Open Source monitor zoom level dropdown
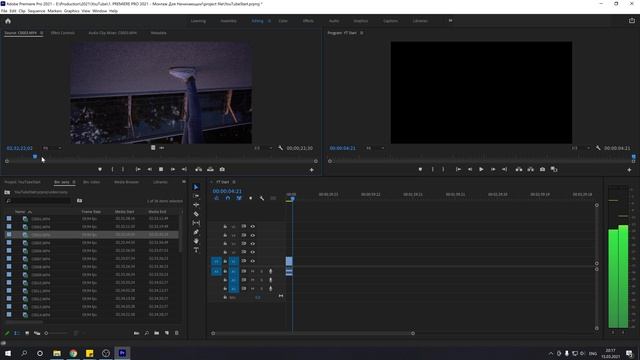This screenshot has width=640, height=360. [52, 148]
